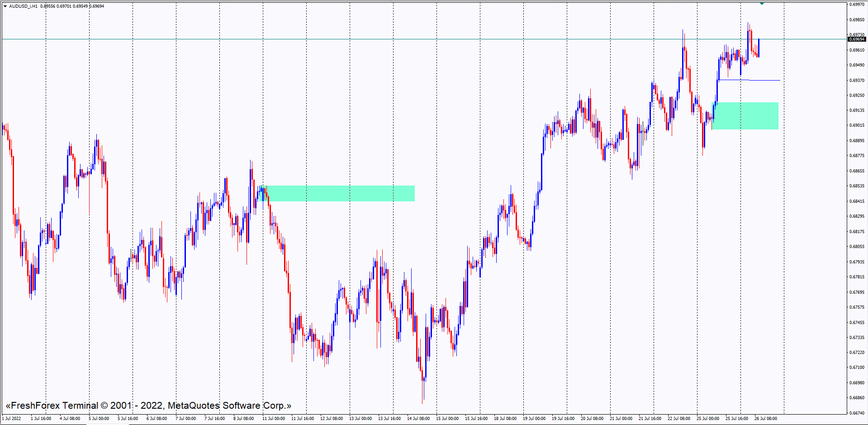868x425 pixels.
Task: Click the 1 Jul 2022 time axis label
Action: pos(12,419)
